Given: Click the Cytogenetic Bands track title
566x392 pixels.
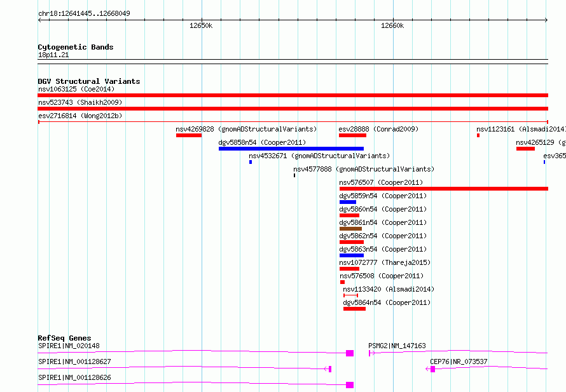Looking at the screenshot, I should tap(76, 47).
